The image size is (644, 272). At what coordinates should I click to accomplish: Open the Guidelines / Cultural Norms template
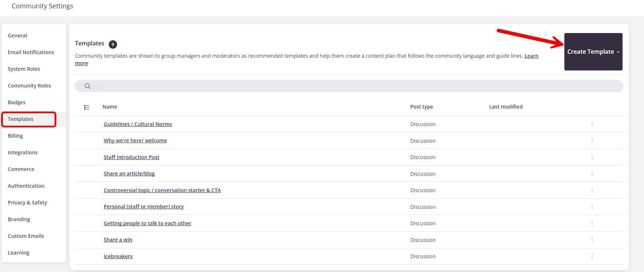(138, 124)
